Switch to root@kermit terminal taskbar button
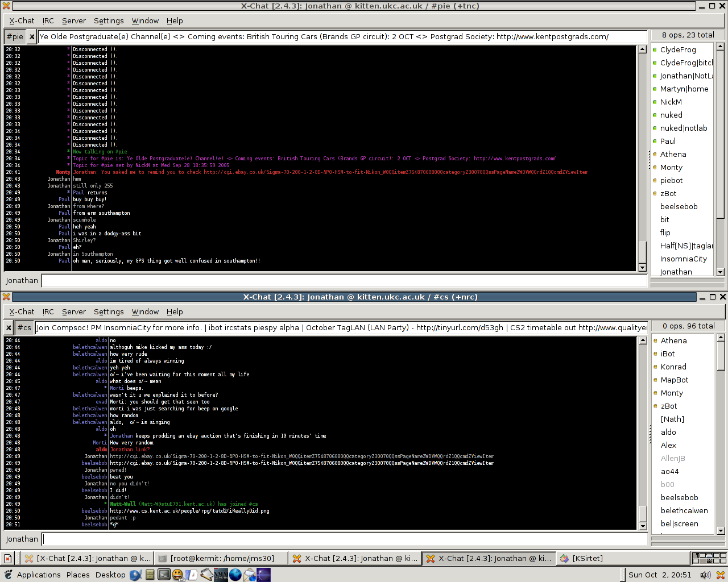The width and height of the screenshot is (728, 582). coord(221,558)
